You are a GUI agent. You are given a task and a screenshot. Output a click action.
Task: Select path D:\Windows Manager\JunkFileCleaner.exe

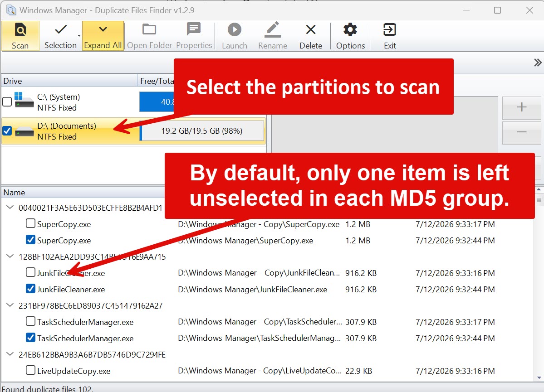[253, 290]
